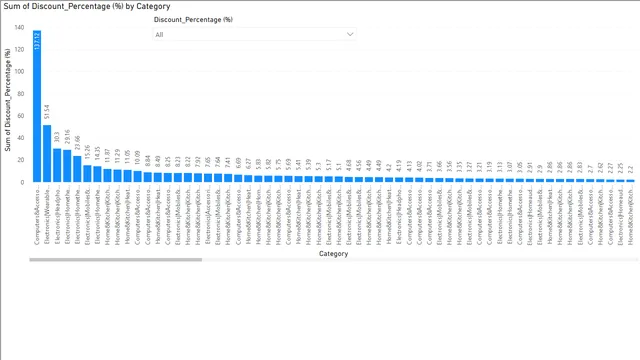
Task: Click the data label 2.7
Action: tap(590, 170)
